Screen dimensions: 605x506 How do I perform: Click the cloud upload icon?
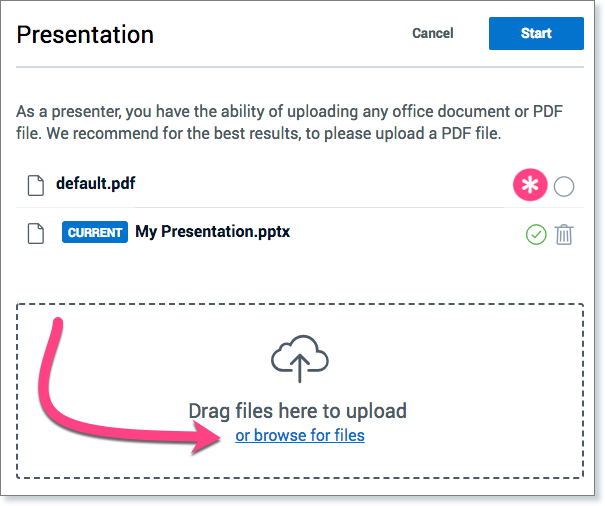pos(300,360)
